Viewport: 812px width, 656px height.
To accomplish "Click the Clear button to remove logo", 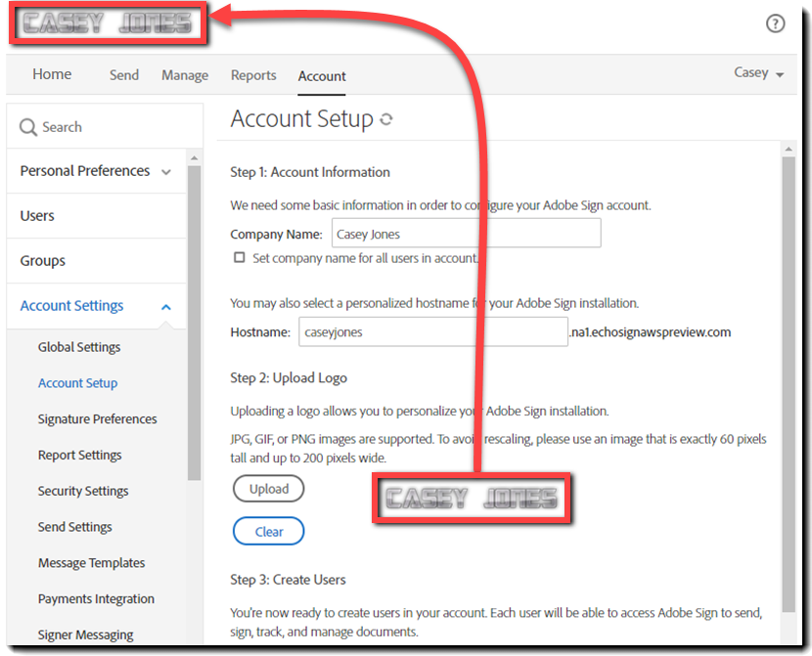I will tap(268, 531).
